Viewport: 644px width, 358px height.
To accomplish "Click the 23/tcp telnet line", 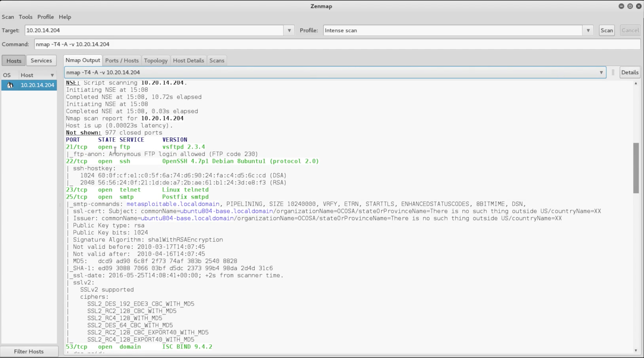I will (137, 190).
